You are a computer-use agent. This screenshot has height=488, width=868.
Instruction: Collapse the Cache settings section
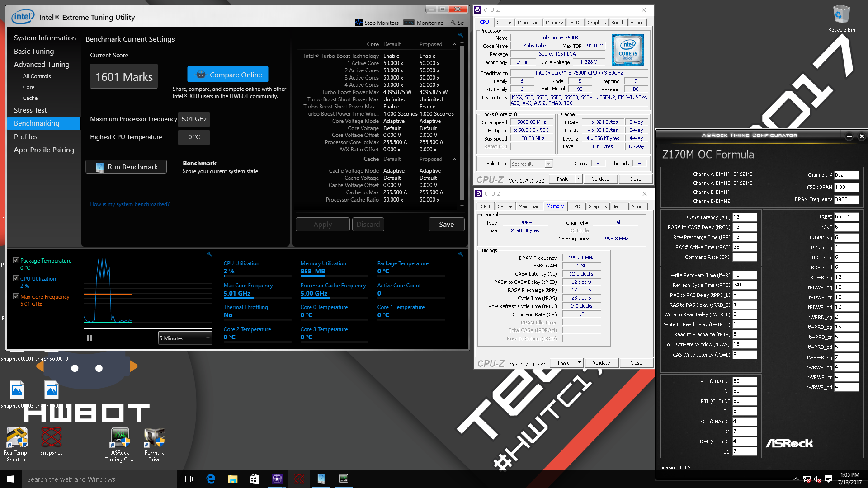(x=454, y=159)
